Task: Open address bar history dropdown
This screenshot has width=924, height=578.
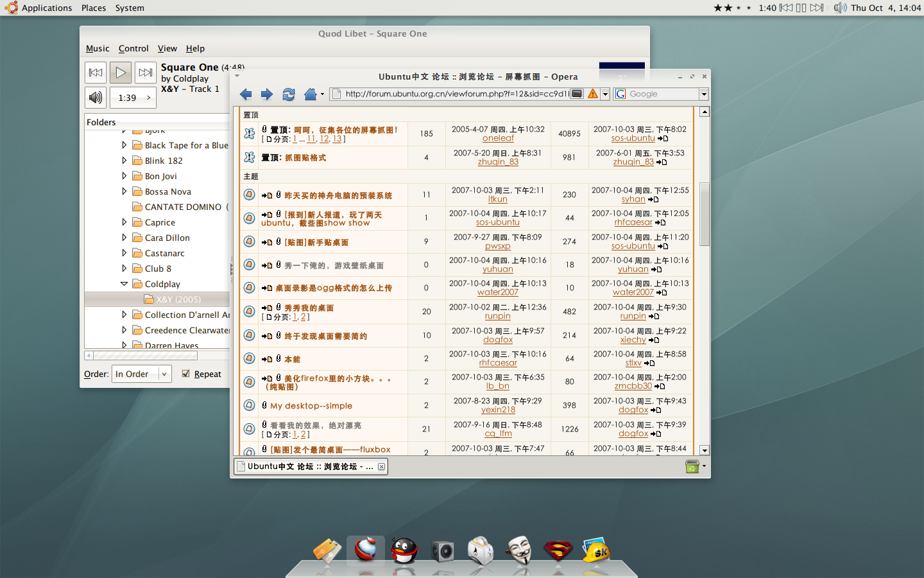Action: pyautogui.click(x=605, y=94)
